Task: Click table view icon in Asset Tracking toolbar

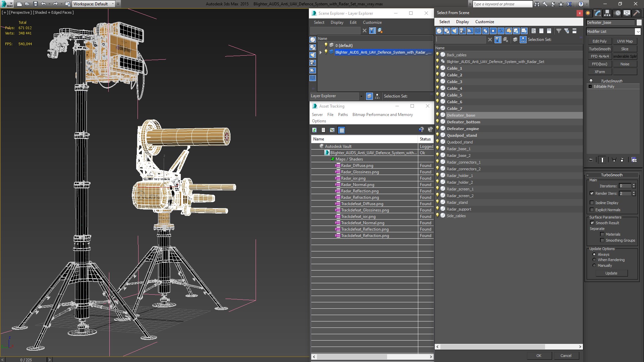Action: pos(341,130)
